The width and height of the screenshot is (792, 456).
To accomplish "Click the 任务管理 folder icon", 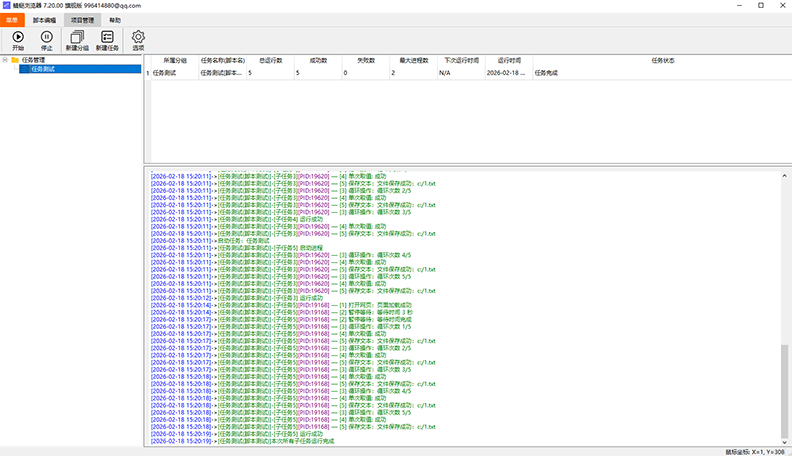I will [x=15, y=60].
